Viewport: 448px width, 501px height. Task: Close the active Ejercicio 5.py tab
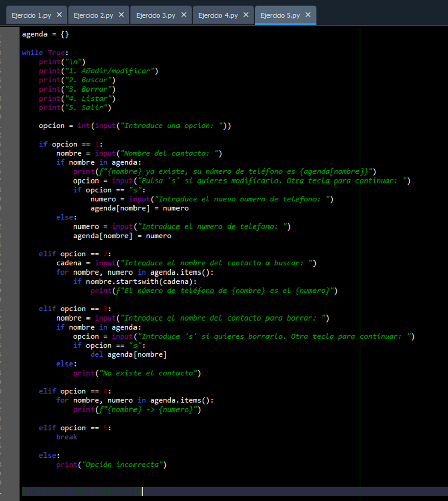point(308,15)
